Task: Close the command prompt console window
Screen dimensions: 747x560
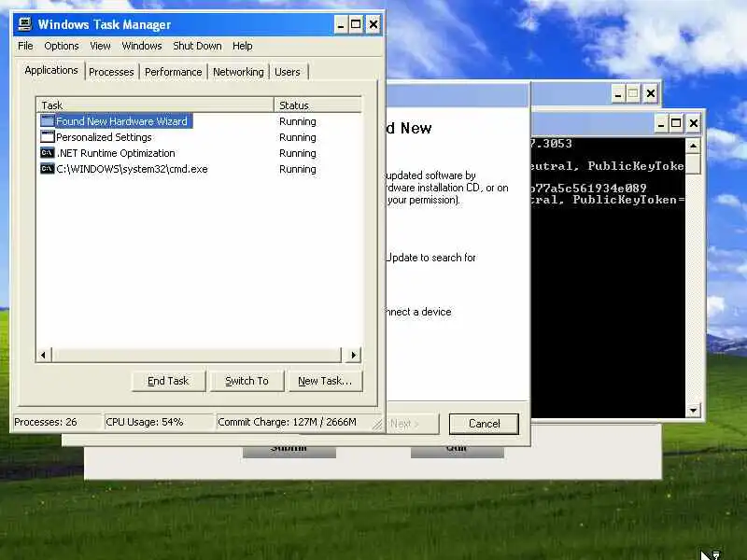Action: (694, 124)
